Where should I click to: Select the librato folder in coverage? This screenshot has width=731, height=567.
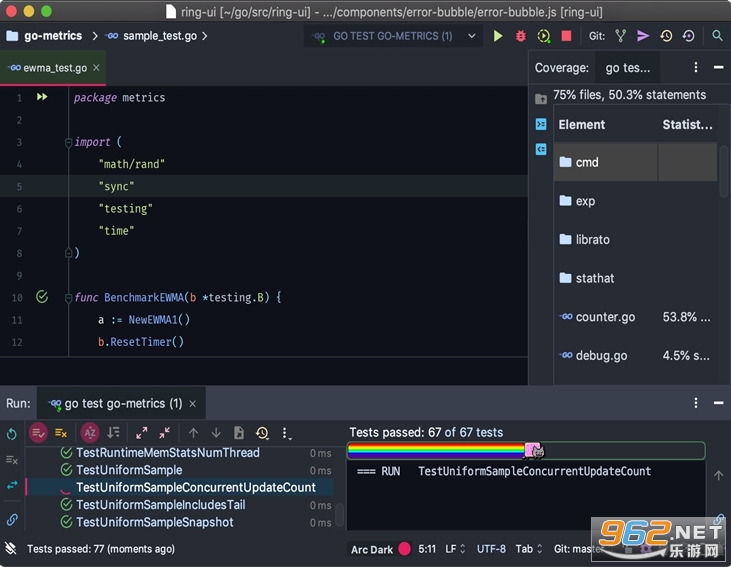[635, 240]
